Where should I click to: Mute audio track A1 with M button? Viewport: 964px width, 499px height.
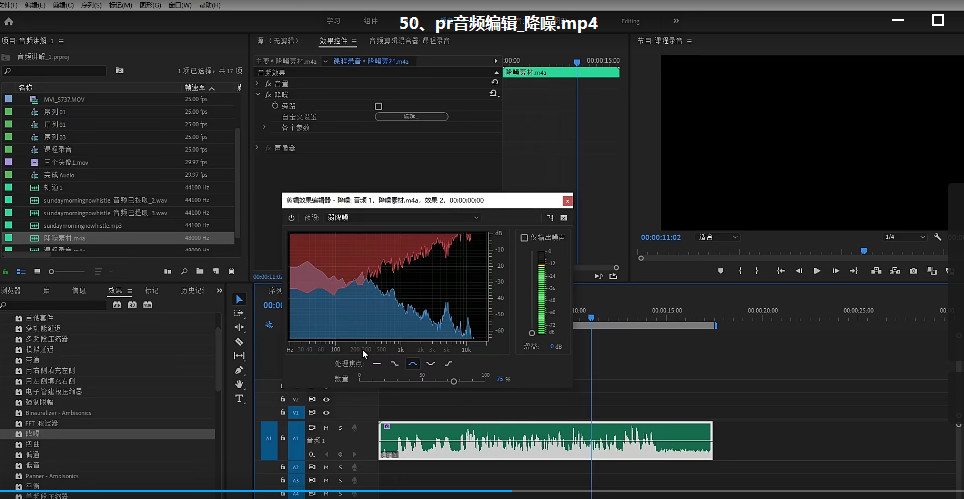[326, 427]
